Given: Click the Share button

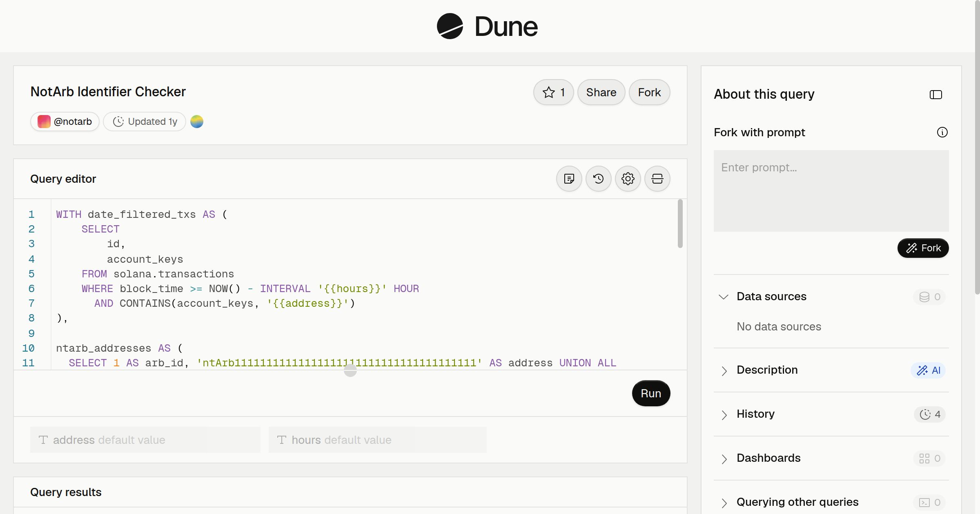Looking at the screenshot, I should (x=601, y=92).
